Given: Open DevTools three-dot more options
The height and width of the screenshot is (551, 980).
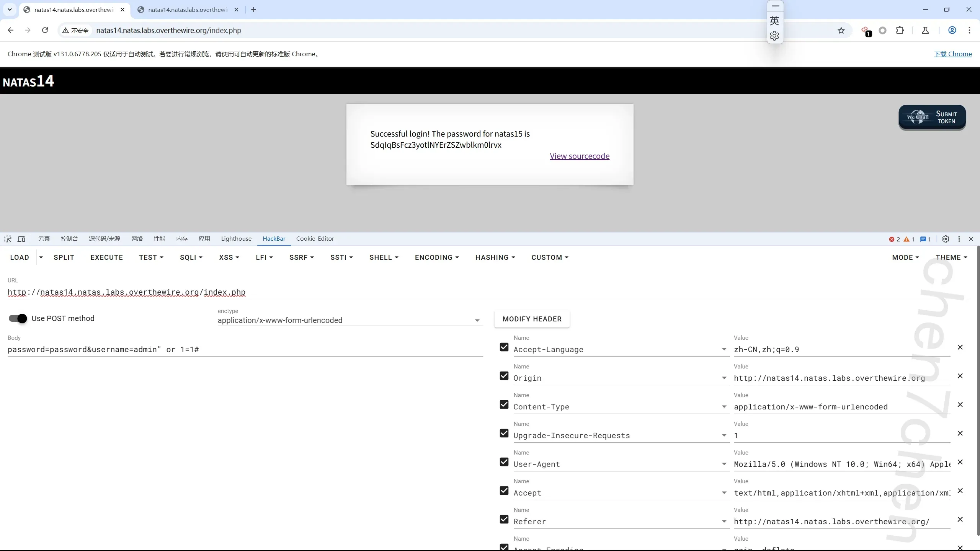Looking at the screenshot, I should (959, 239).
